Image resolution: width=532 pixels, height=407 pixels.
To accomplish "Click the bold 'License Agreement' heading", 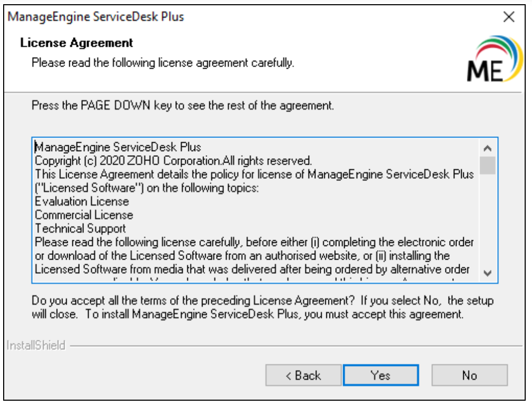I will click(x=77, y=42).
